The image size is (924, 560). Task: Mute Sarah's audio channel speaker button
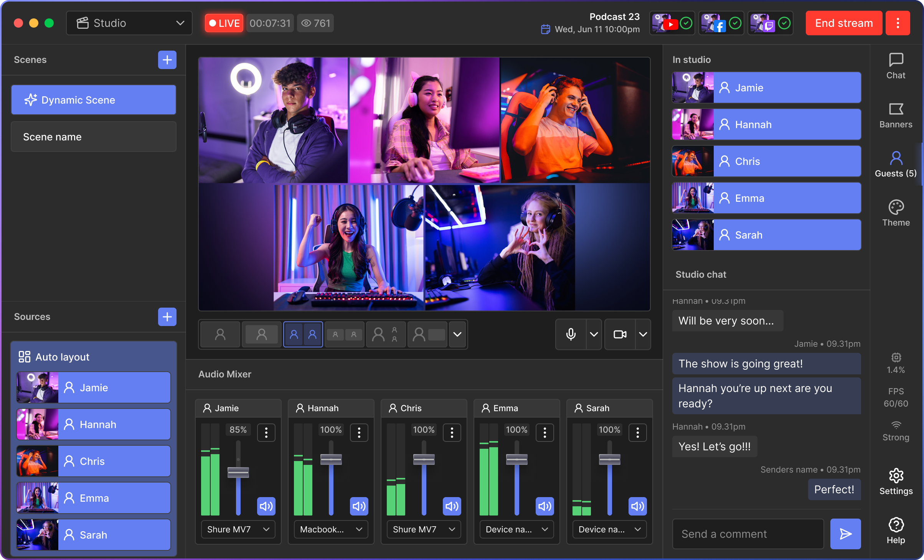[x=637, y=506]
